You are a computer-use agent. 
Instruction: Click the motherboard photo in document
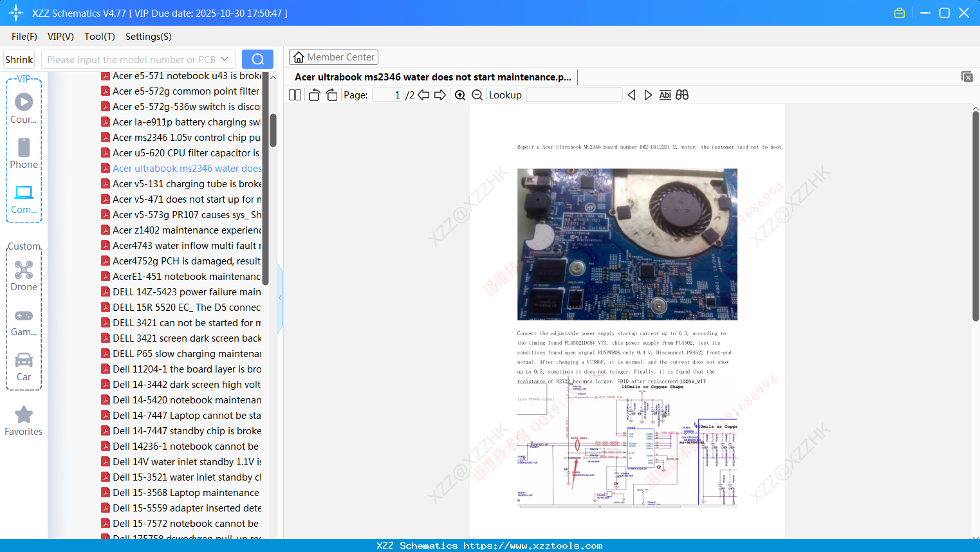[x=627, y=244]
